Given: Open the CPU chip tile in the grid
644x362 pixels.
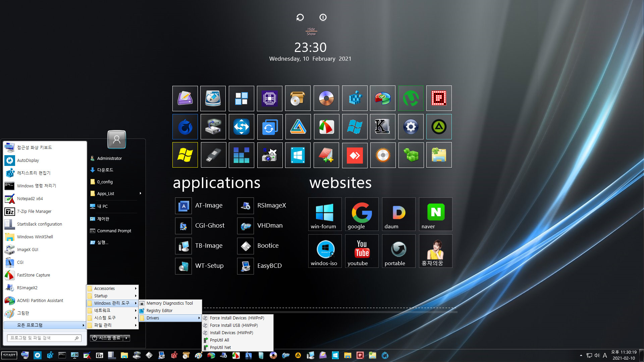Looking at the screenshot, I should (x=270, y=98).
